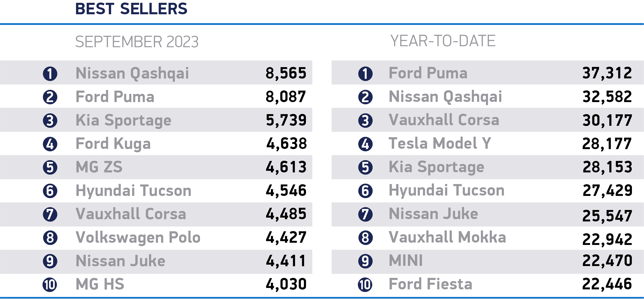The width and height of the screenshot is (644, 300).
Task: Click the 37,312 year-to-date figure
Action: pos(607,73)
